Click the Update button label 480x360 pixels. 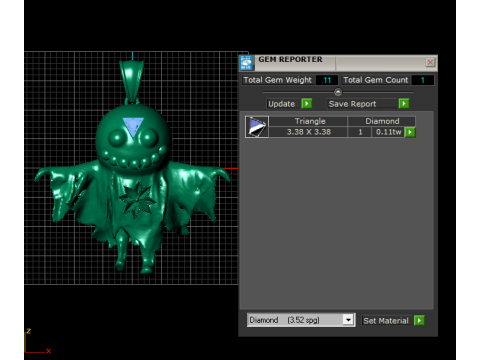click(x=282, y=104)
